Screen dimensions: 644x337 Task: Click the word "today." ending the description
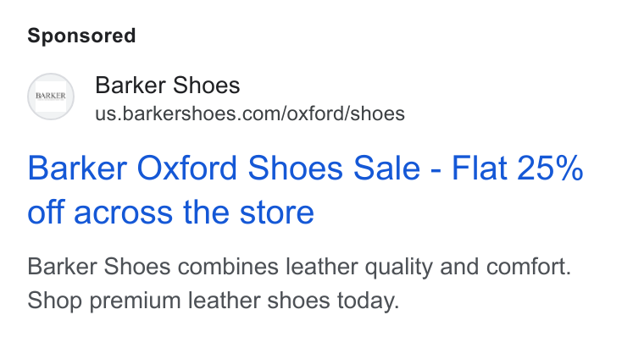(369, 301)
